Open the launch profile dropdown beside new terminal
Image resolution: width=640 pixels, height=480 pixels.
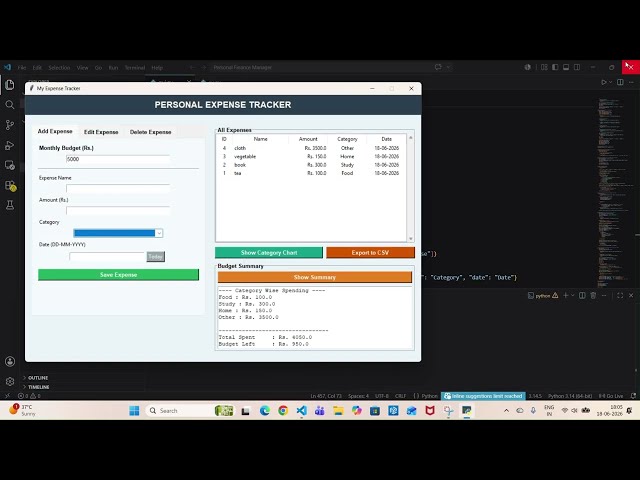click(572, 295)
